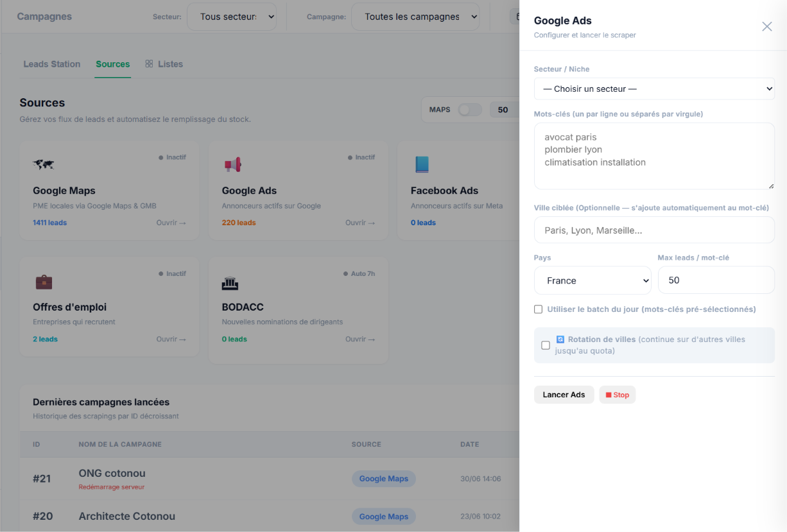The image size is (787, 532).
Task: Click campaign row ONG cotonou
Action: click(269, 479)
